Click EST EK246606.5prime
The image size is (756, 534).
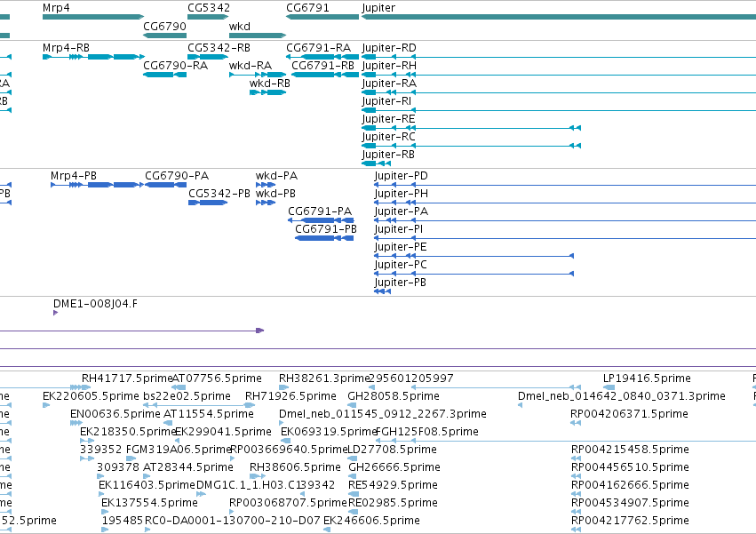pos(371,521)
